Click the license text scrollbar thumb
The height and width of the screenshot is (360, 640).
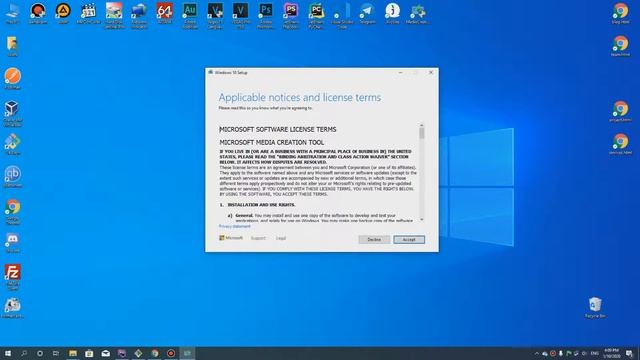(422, 133)
